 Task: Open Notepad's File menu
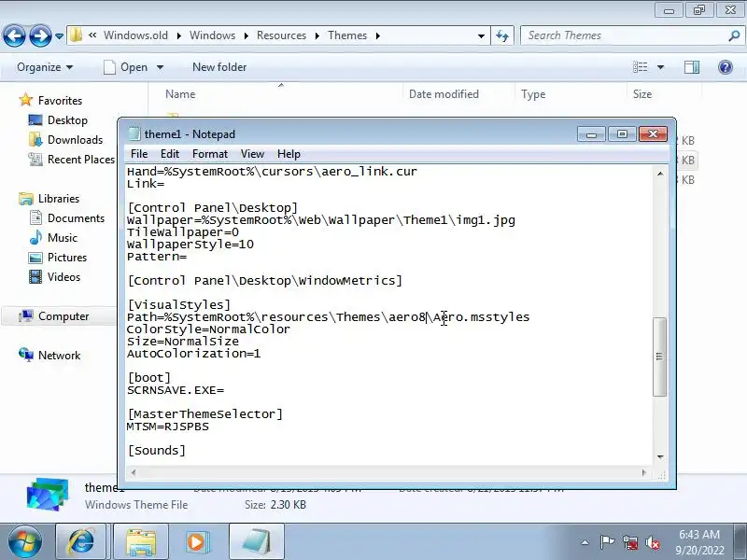point(138,154)
